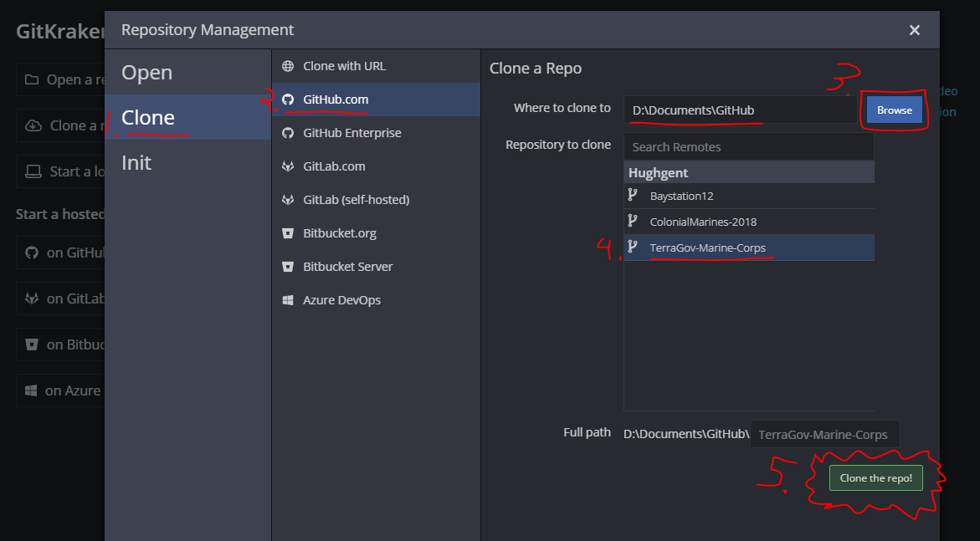Click the Clone the repo! button
980x541 pixels.
click(875, 478)
